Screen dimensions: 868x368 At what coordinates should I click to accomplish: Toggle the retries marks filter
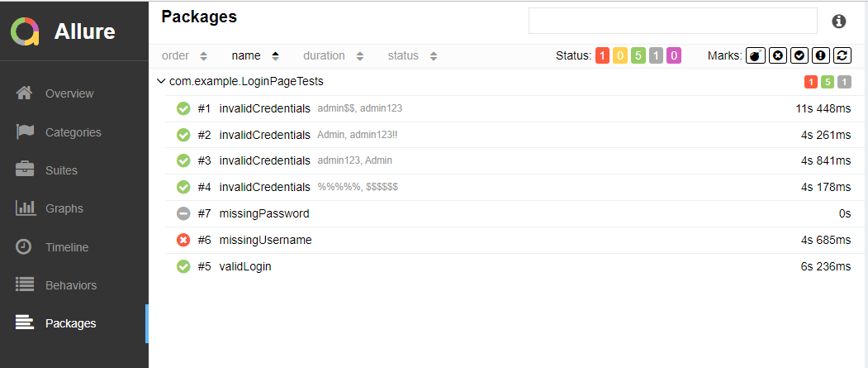842,55
